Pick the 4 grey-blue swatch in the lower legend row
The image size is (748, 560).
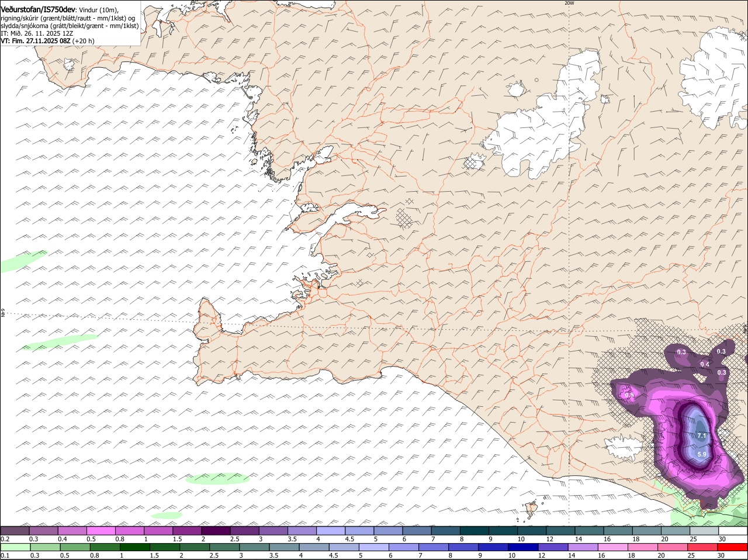point(314,547)
